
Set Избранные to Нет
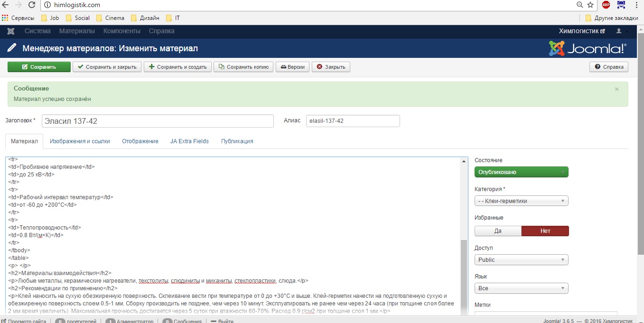[x=545, y=231]
